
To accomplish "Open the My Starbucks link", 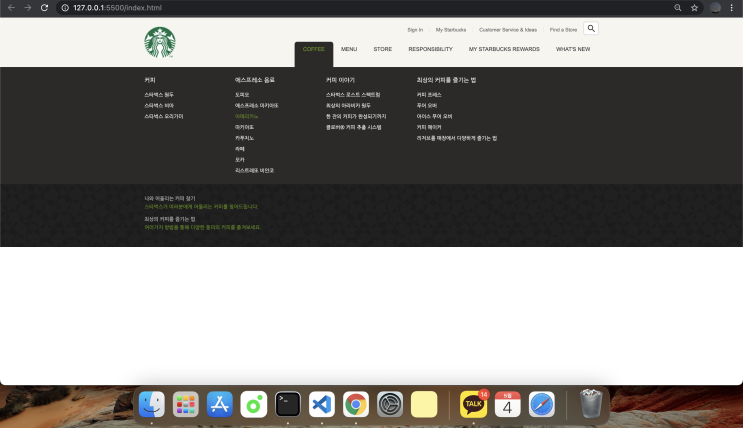I will click(451, 30).
